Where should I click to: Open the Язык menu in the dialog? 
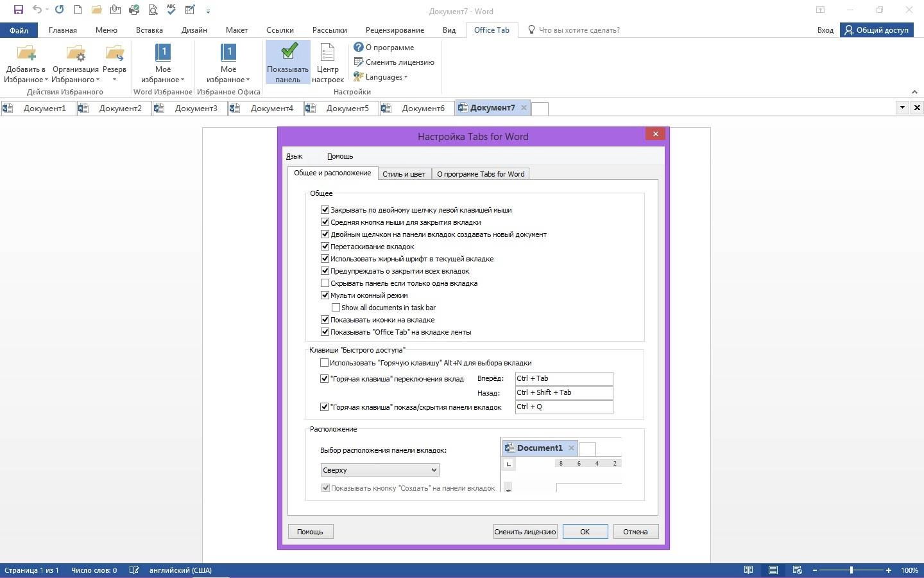pos(295,156)
